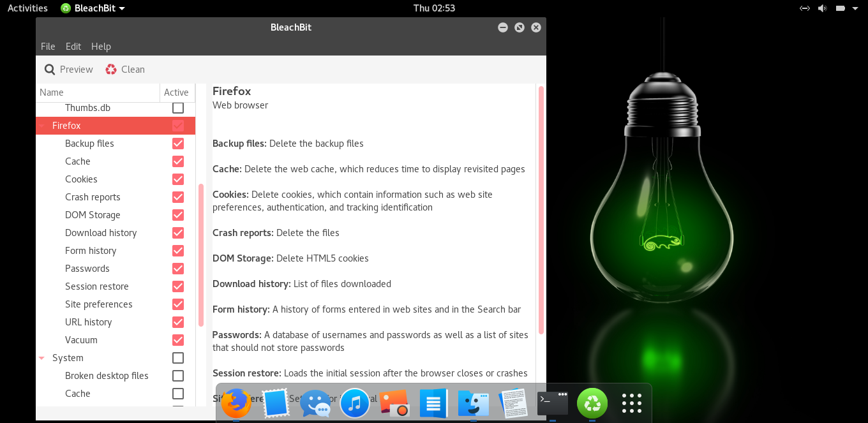Open the music player icon in dock
Screen dimensions: 868x423
click(x=355, y=403)
